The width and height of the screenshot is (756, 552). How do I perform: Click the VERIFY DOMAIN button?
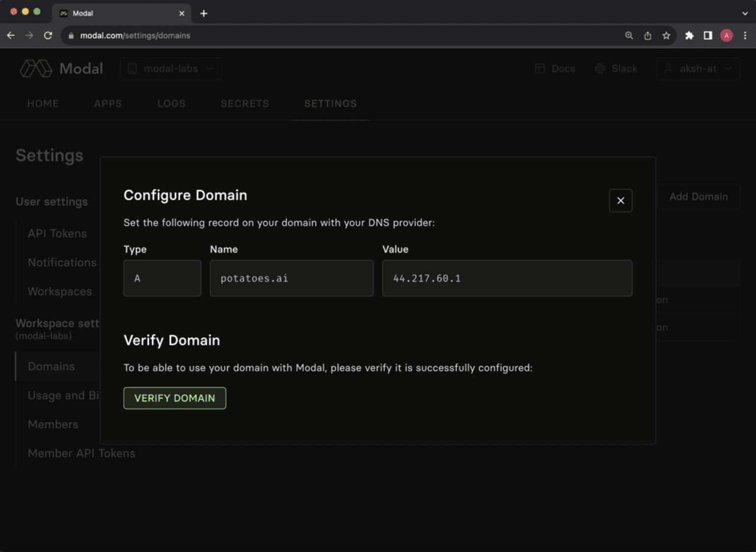coord(175,398)
